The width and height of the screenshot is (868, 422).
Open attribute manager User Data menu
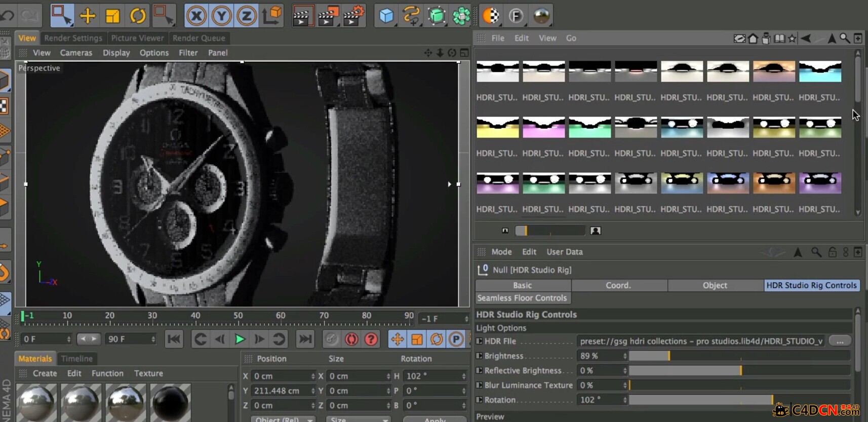565,252
